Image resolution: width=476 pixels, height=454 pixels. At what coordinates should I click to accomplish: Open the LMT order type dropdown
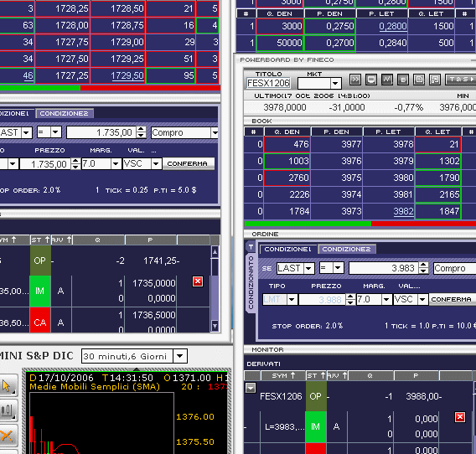292,300
